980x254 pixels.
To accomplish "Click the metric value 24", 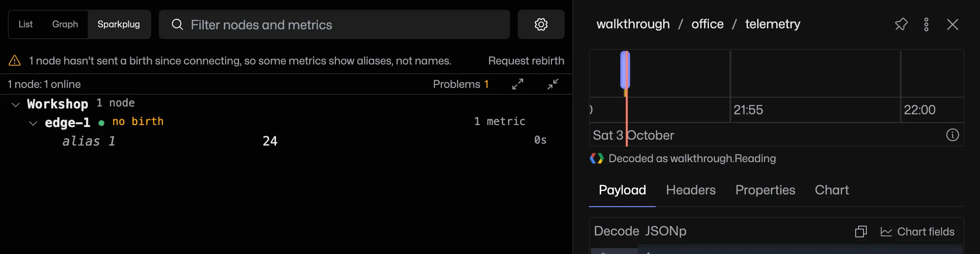I will click(x=270, y=141).
